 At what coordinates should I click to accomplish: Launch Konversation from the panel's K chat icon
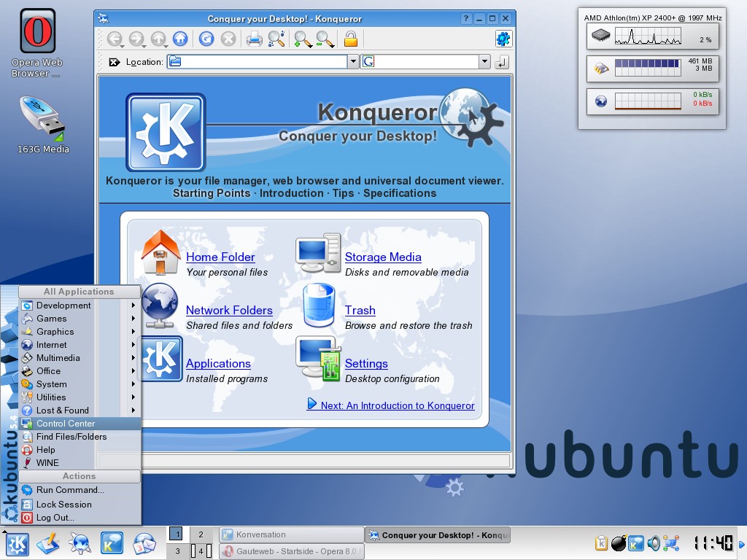[112, 544]
